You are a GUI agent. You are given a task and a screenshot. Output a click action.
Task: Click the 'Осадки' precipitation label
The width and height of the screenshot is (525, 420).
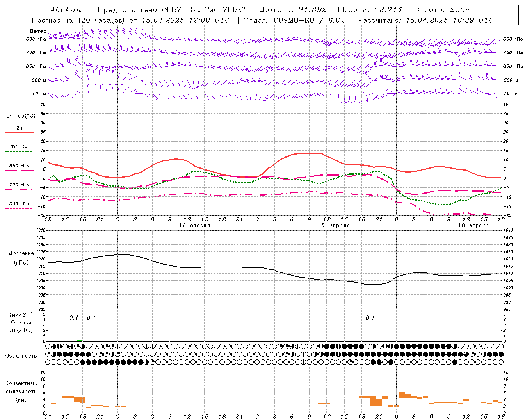[21, 322]
